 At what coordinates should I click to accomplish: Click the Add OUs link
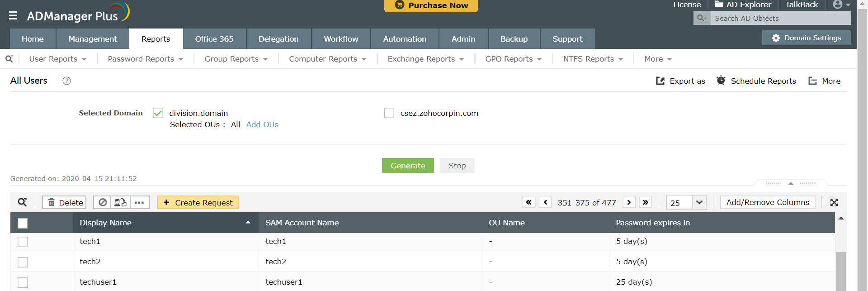click(262, 124)
